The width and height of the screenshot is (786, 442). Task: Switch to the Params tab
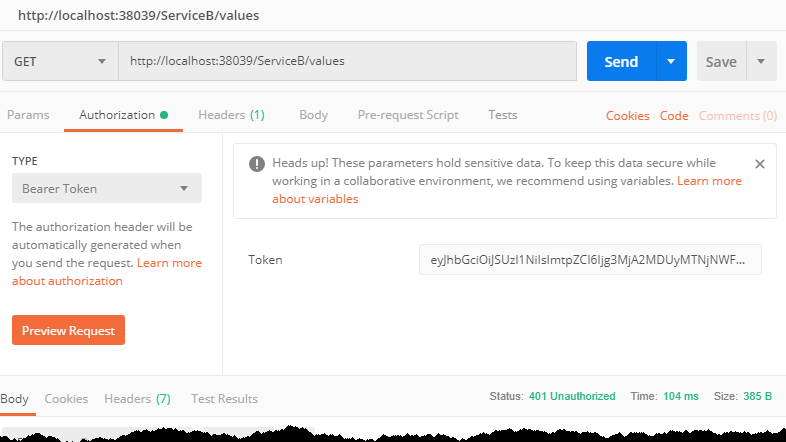point(28,115)
